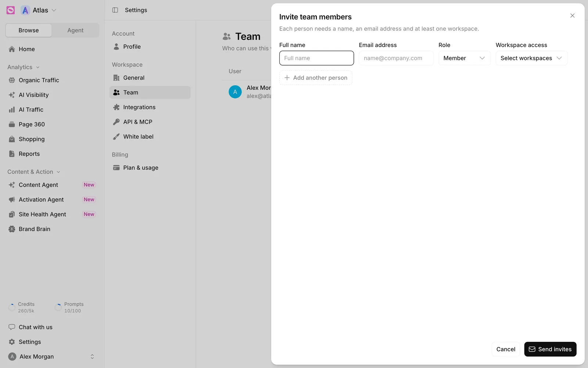Open Profile settings
The image size is (588, 368).
pyautogui.click(x=150, y=47)
